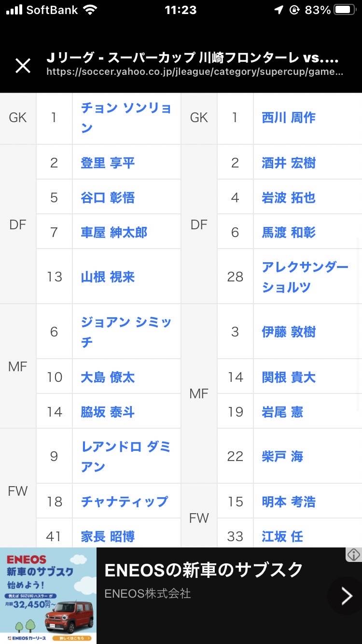Viewport: 362px width, 644px height.
Task: Tap player name 谷口 彰悟
Action: point(108,197)
